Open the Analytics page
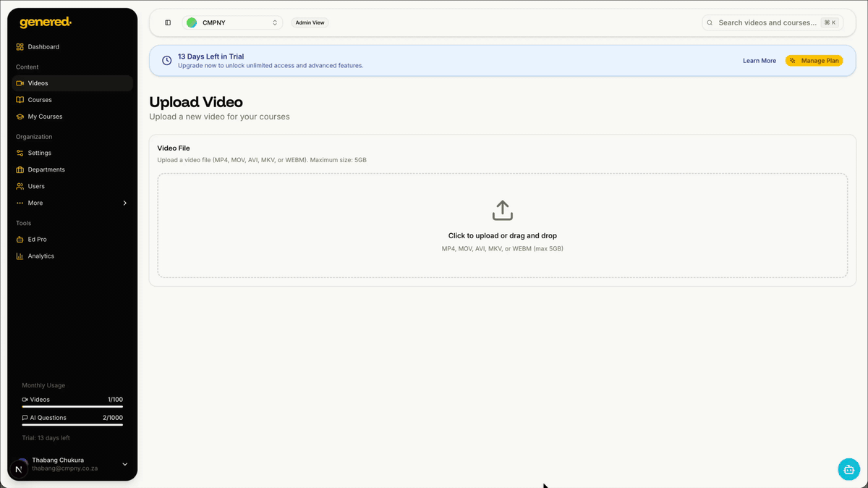 tap(72, 256)
